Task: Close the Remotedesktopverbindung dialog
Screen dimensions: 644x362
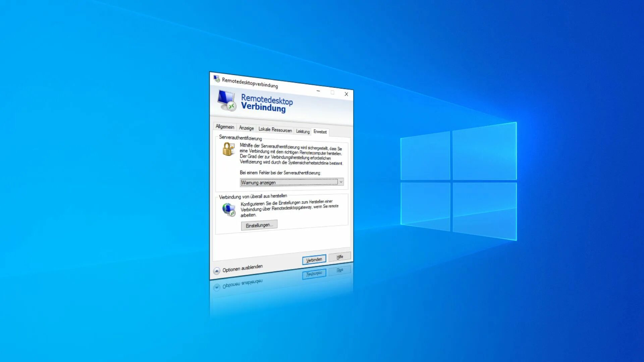Action: pyautogui.click(x=346, y=94)
